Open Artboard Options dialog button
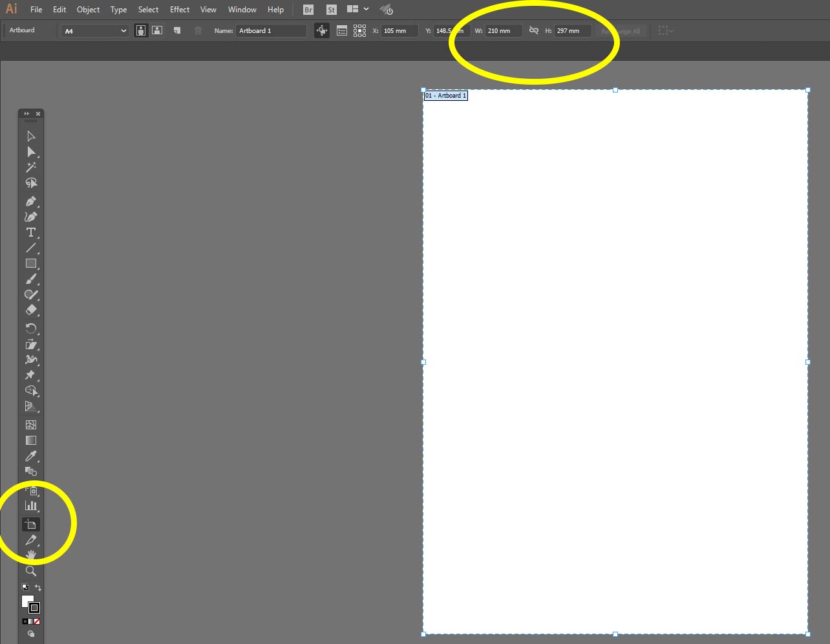 click(342, 30)
